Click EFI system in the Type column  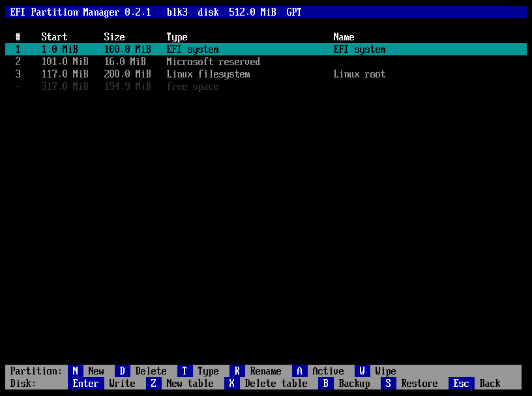tap(193, 49)
